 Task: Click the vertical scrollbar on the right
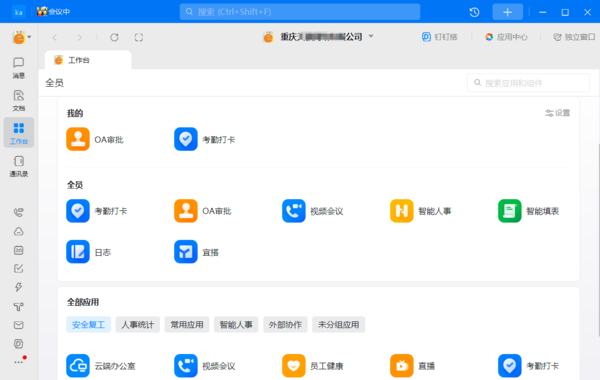[598, 240]
